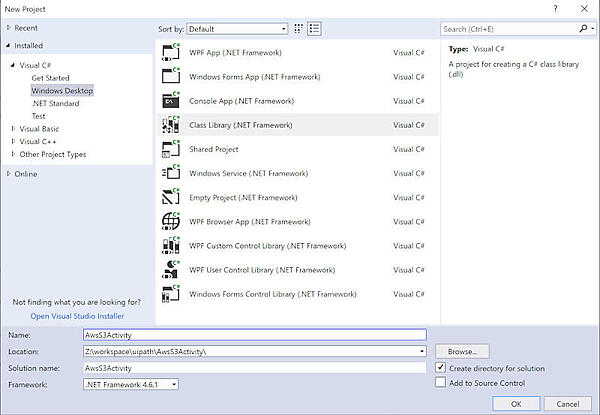Click the project Name text field
Screen dimensions: 600x415
255,335
